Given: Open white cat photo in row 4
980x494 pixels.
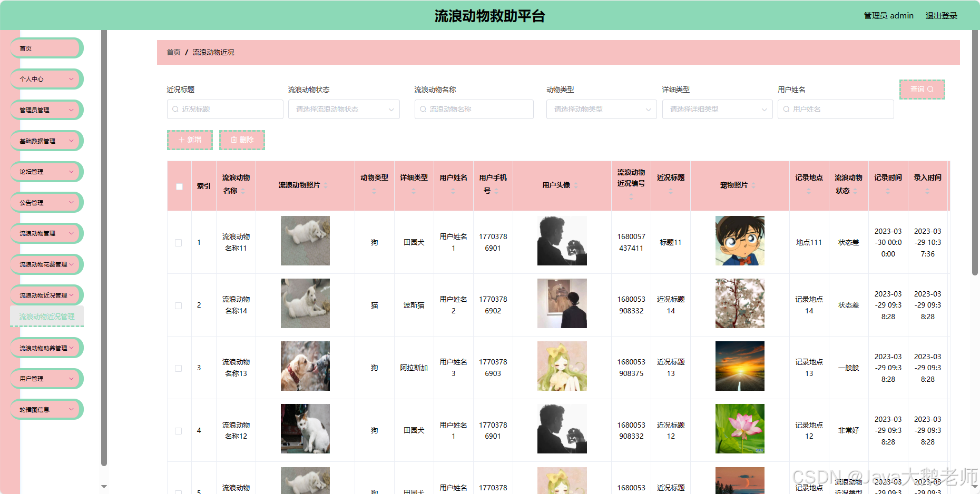Looking at the screenshot, I should (x=305, y=429).
